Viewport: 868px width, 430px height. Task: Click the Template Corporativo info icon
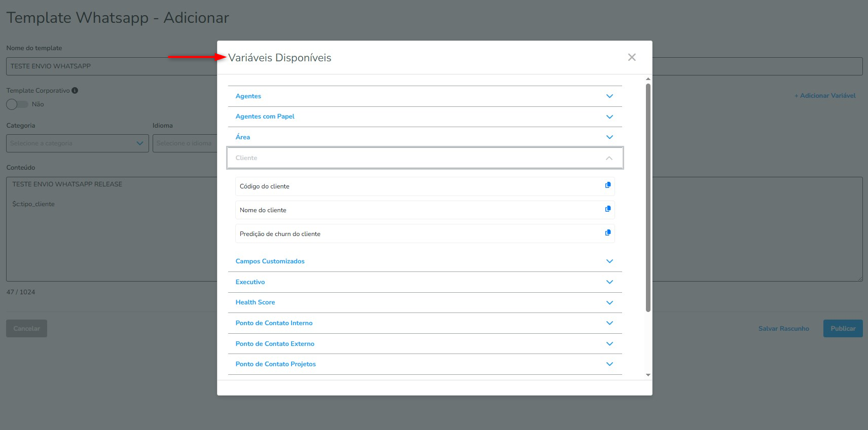coord(75,91)
